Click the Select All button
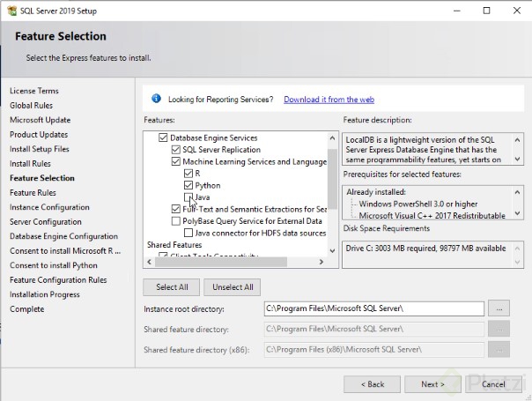 coord(172,287)
